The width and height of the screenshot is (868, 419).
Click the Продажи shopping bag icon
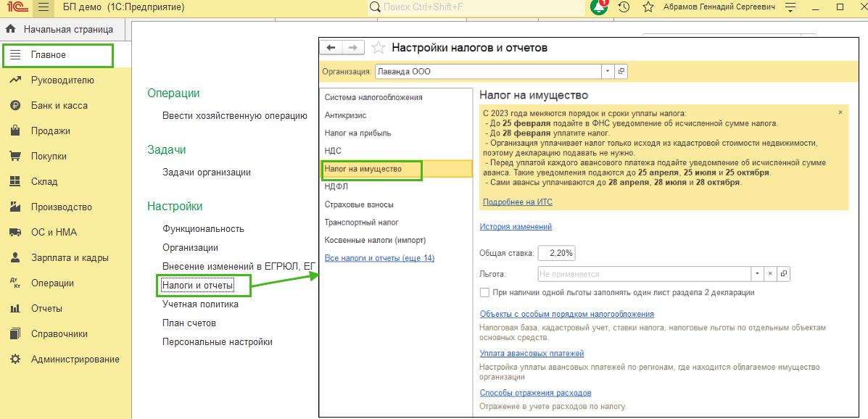click(15, 130)
